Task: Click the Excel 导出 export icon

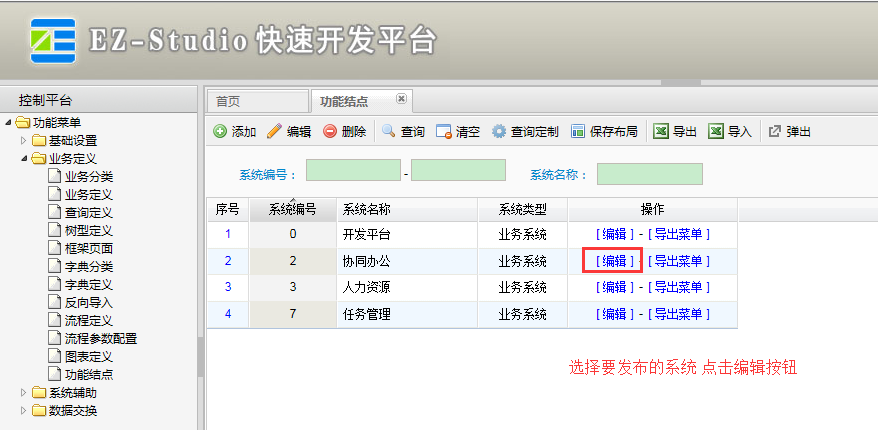Action: 661,132
